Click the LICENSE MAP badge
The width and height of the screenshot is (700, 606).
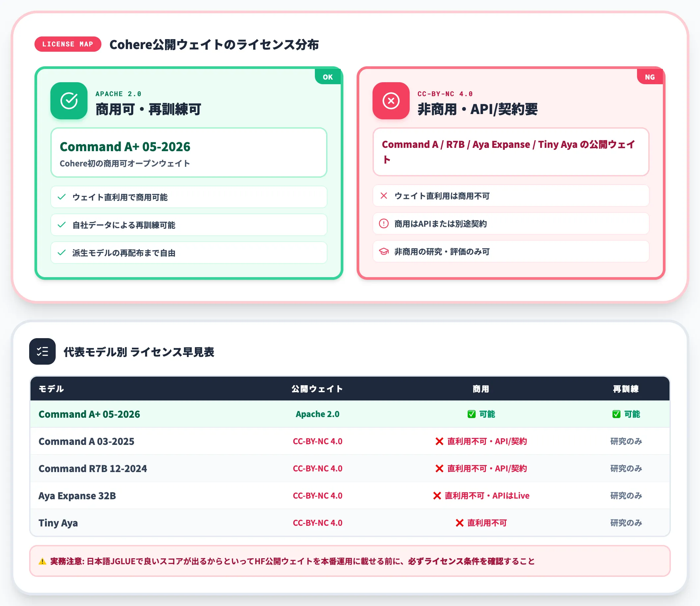click(x=68, y=44)
